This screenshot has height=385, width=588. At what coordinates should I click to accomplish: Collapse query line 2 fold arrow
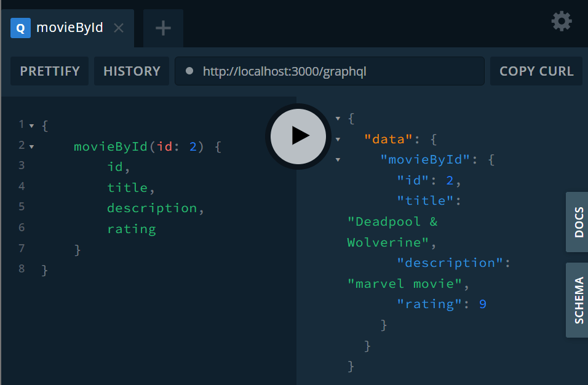32,147
